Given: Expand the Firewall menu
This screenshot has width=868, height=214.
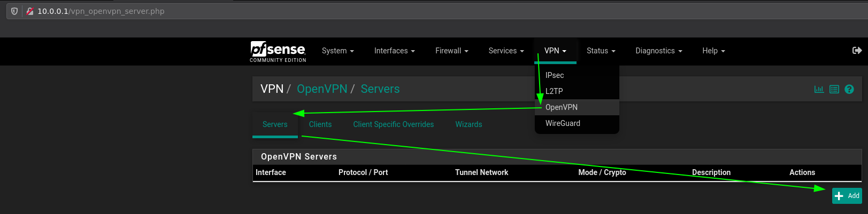Looking at the screenshot, I should 452,51.
